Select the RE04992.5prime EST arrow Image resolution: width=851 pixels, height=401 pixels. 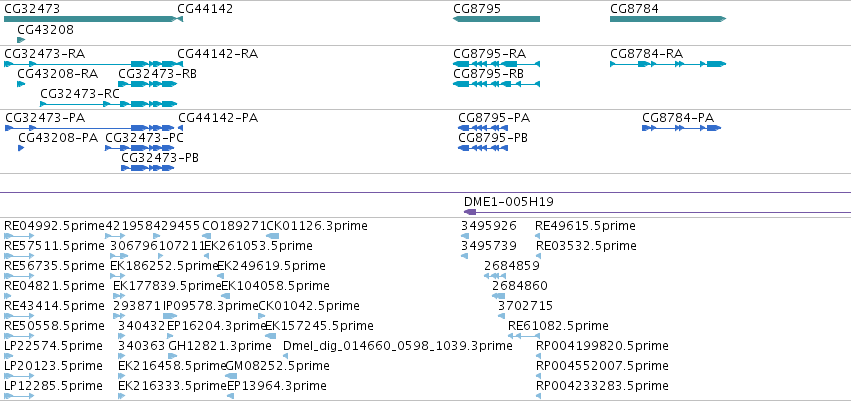coord(19,235)
